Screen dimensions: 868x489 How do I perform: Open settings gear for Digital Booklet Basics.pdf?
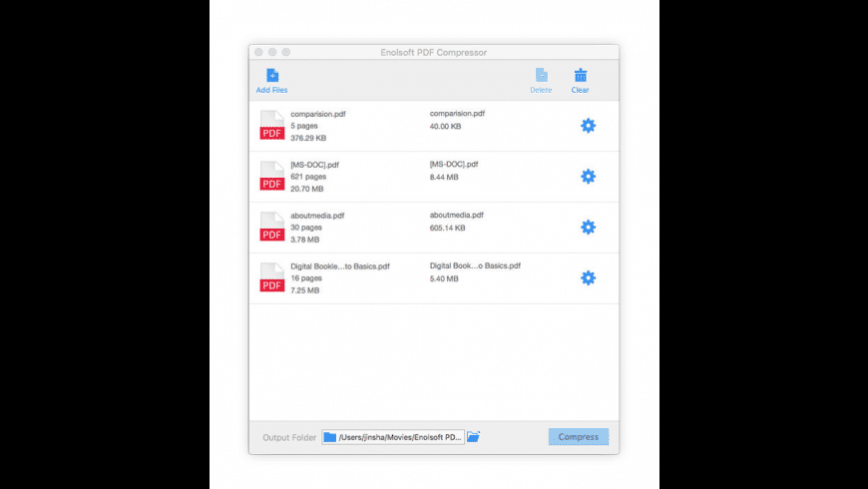[588, 278]
